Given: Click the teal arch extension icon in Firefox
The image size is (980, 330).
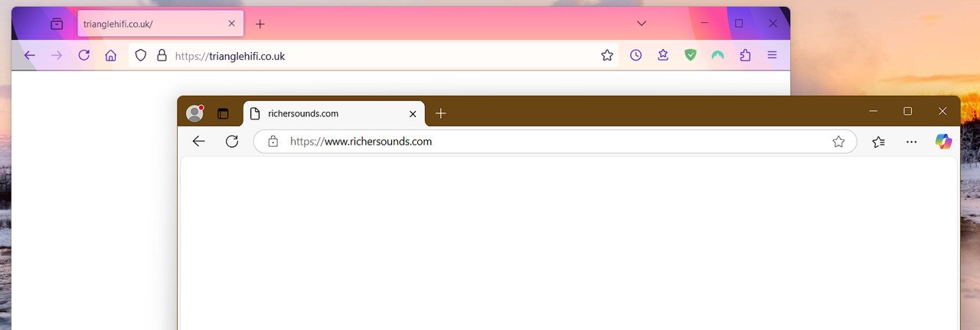Looking at the screenshot, I should click(x=717, y=55).
